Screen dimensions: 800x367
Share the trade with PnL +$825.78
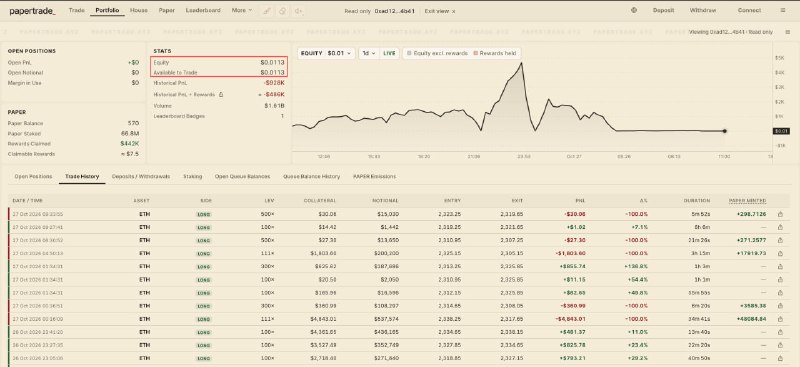tap(780, 346)
